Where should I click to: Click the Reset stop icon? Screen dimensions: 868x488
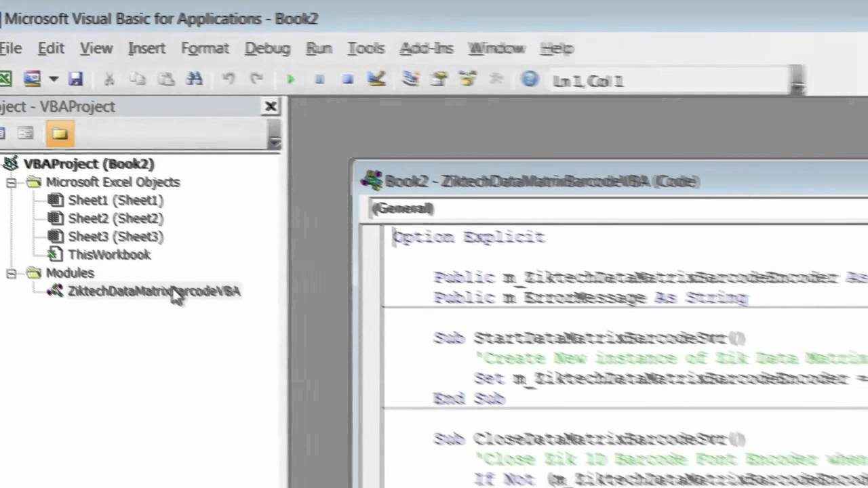click(348, 79)
